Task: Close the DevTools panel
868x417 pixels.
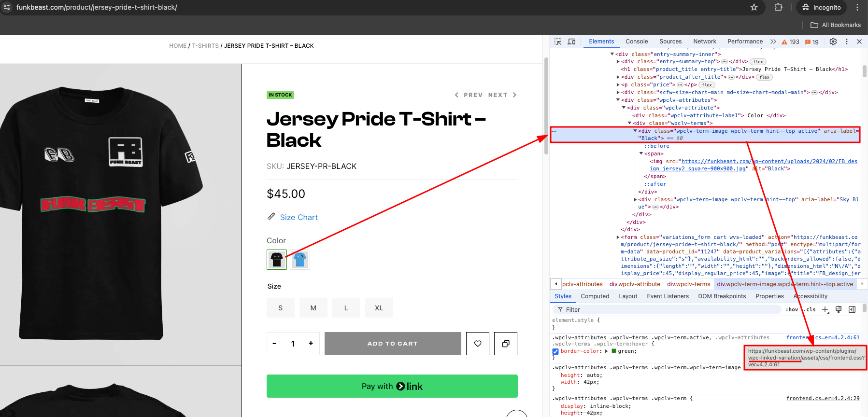Action: (859, 42)
